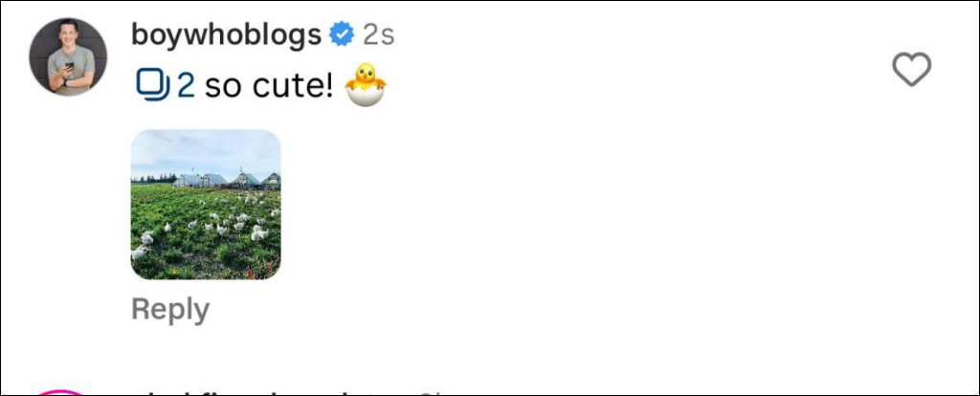Screen dimensions: 980x396
Task: Open boywhoblogs profile picture
Action: tap(69, 56)
